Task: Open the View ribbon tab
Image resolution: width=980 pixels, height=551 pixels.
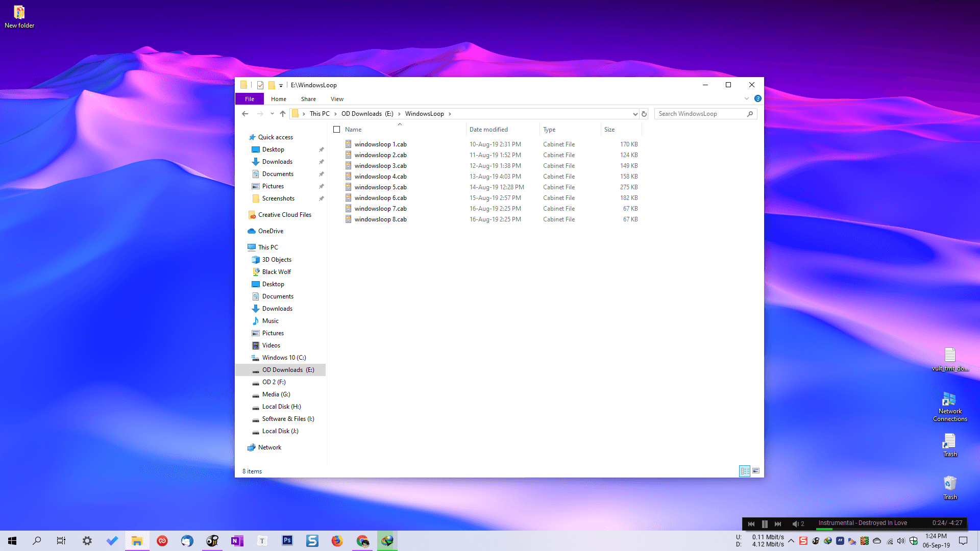Action: click(337, 99)
